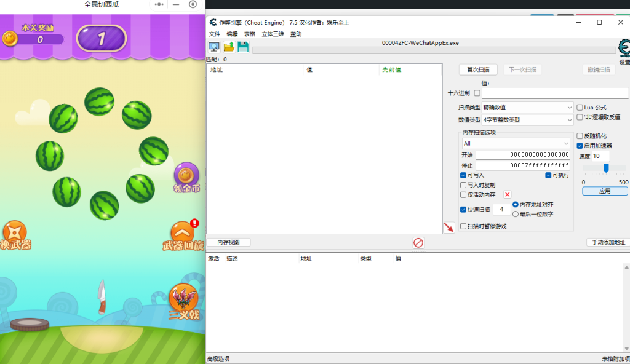This screenshot has width=630, height=364.
Task: Click the 应用 apply speed button
Action: pos(605,191)
